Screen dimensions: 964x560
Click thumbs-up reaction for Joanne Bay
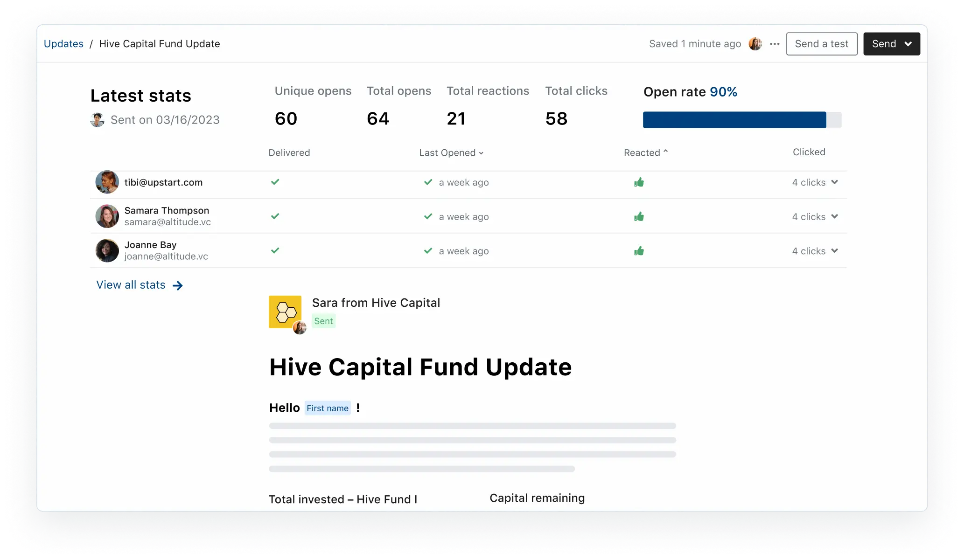(639, 251)
